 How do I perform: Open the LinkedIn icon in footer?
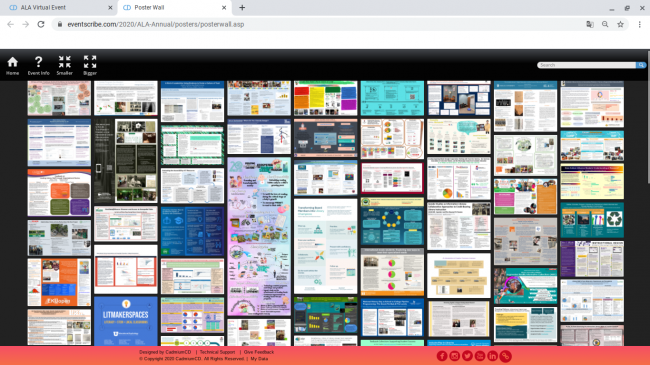click(492, 356)
